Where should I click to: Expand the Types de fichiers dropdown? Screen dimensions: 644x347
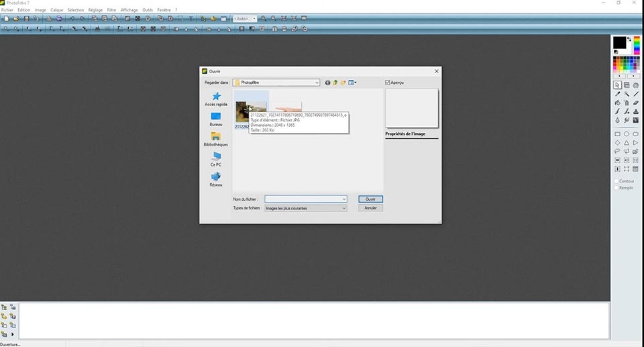(343, 209)
